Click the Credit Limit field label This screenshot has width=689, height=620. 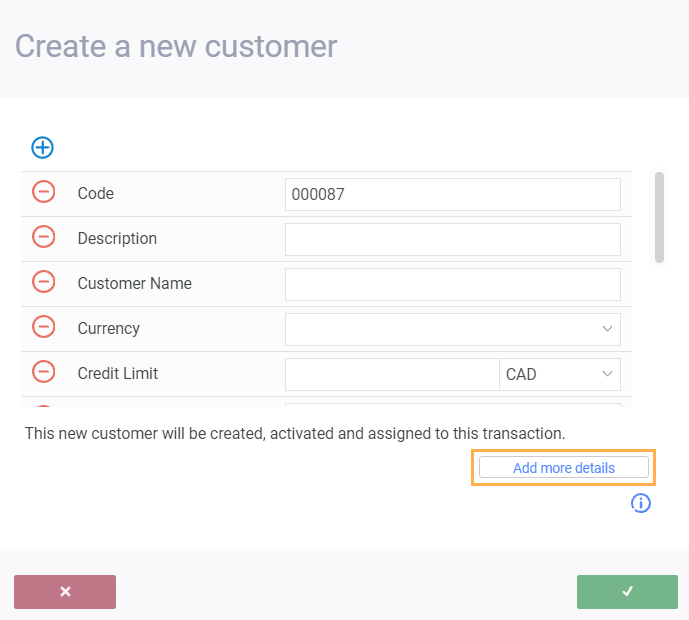pyautogui.click(x=118, y=373)
